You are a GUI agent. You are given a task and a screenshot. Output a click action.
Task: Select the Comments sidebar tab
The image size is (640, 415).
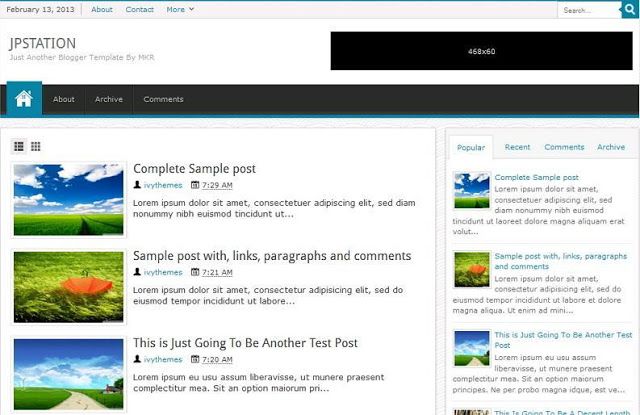tap(564, 147)
